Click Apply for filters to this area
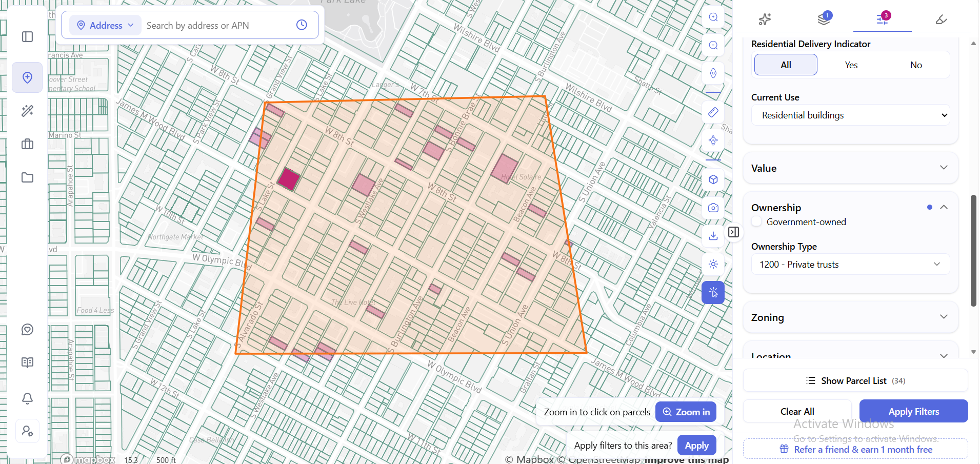980x464 pixels. [x=696, y=446]
